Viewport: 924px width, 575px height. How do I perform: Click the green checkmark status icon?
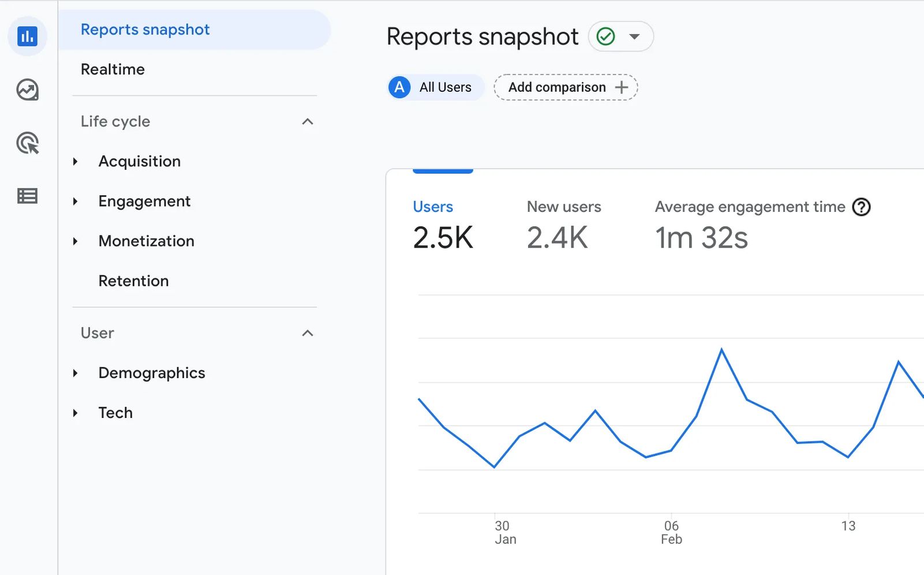[605, 36]
